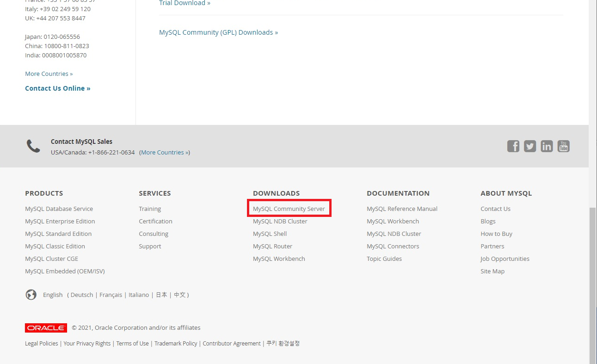Open MySQL Community (GPL) Downloads link
Image resolution: width=597 pixels, height=364 pixels.
218,32
